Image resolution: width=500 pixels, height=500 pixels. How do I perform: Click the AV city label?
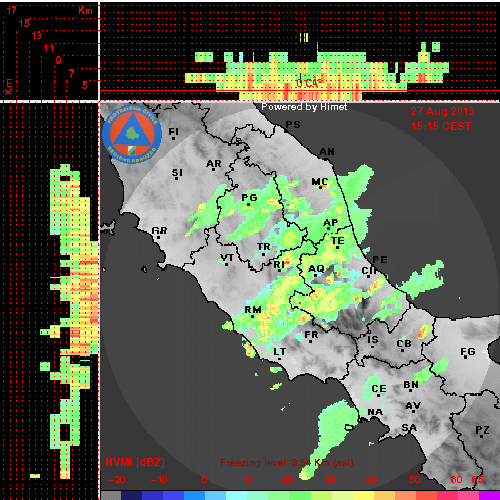coord(413,406)
